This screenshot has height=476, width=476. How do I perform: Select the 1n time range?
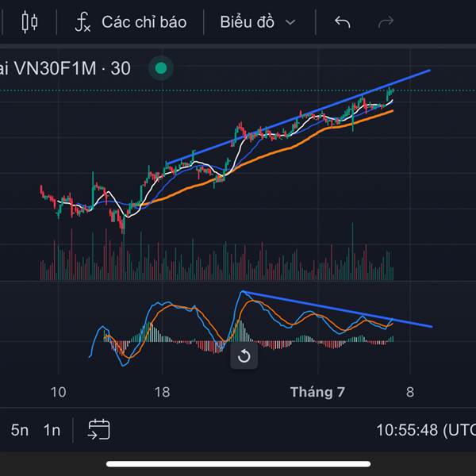52,430
